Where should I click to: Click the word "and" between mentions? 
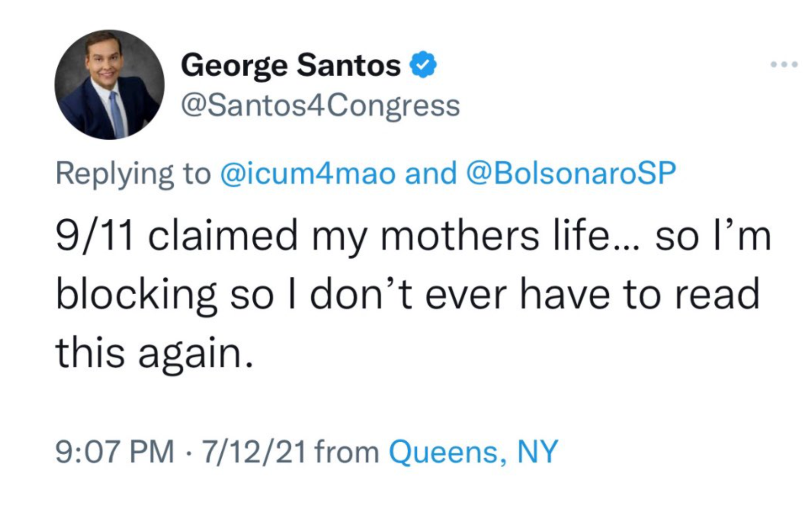[431, 174]
